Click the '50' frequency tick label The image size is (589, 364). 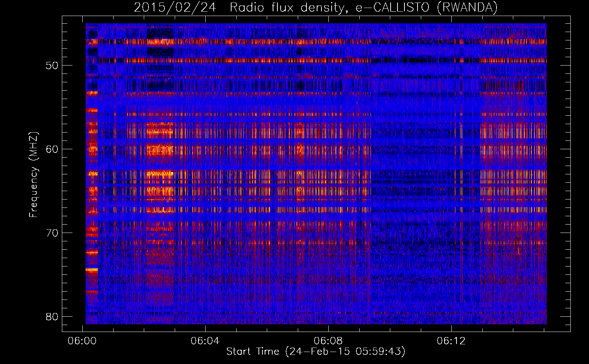(x=52, y=66)
